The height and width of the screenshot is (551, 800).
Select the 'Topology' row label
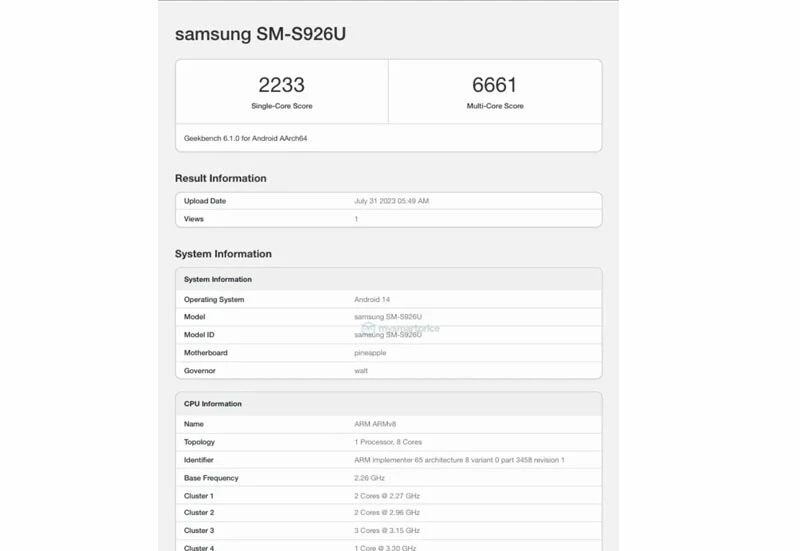pyautogui.click(x=199, y=442)
